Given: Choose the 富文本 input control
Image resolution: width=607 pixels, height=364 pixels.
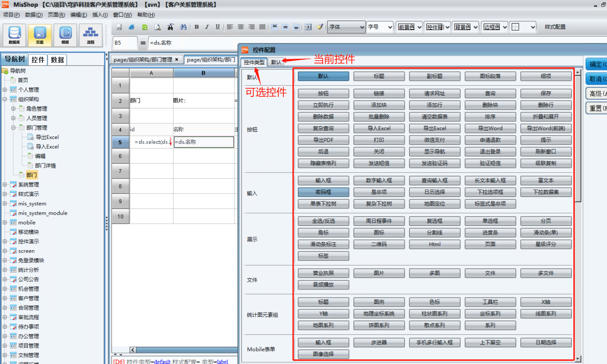Looking at the screenshot, I should [546, 180].
